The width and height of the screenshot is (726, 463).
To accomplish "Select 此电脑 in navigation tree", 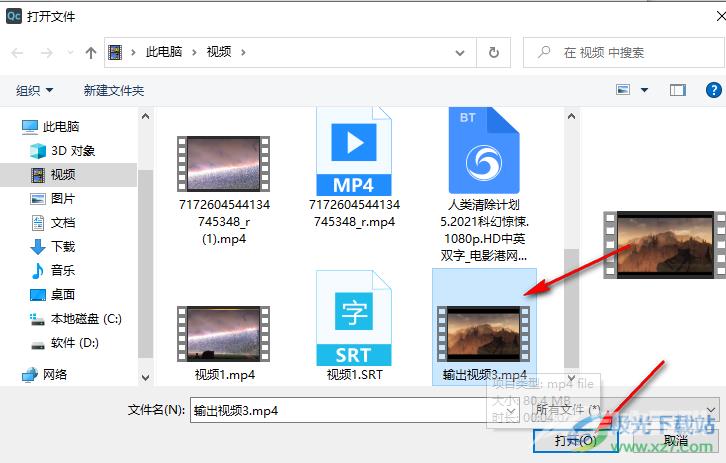I will [x=51, y=126].
